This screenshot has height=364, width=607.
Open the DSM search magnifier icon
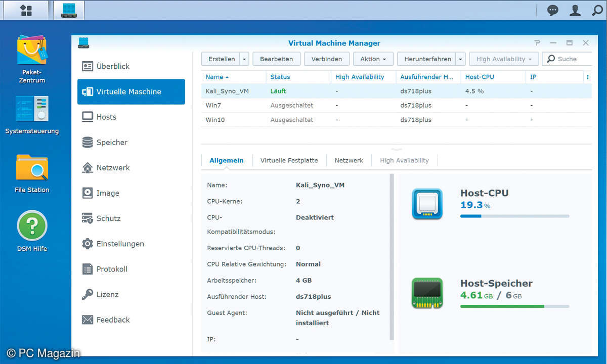pyautogui.click(x=597, y=10)
